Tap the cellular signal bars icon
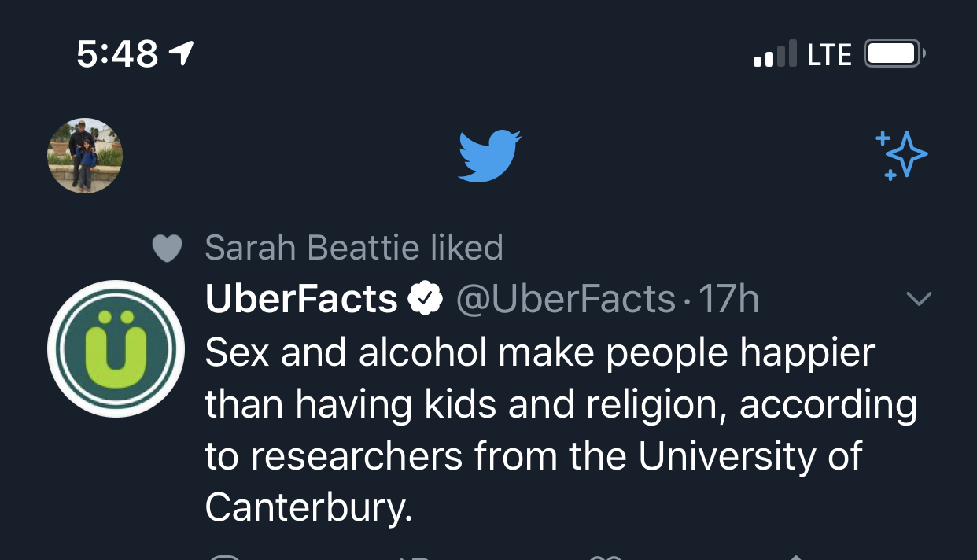Image resolution: width=977 pixels, height=560 pixels. click(774, 54)
